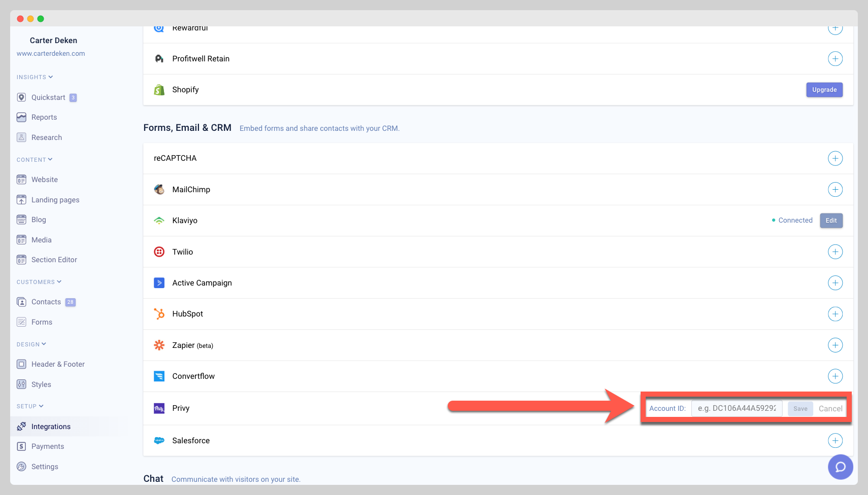Click the Shopify Upgrade button
Viewport: 868px width, 495px height.
point(824,90)
